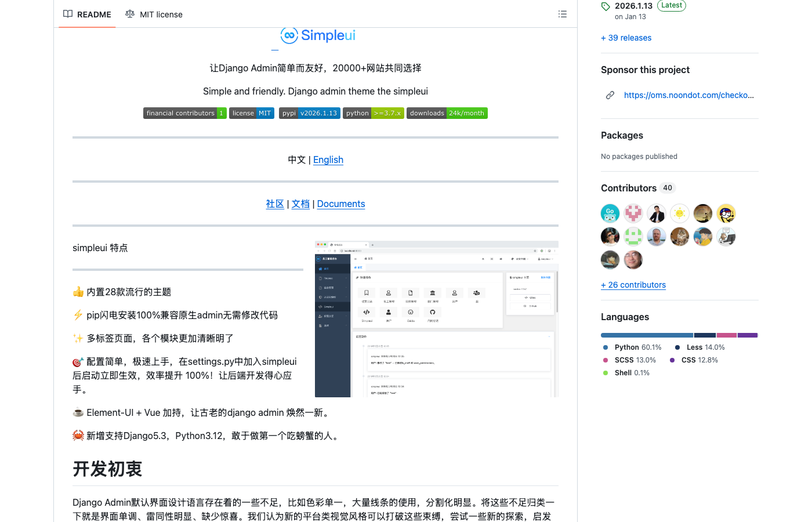View the + 39 releases link
The image size is (812, 522).
pos(626,38)
